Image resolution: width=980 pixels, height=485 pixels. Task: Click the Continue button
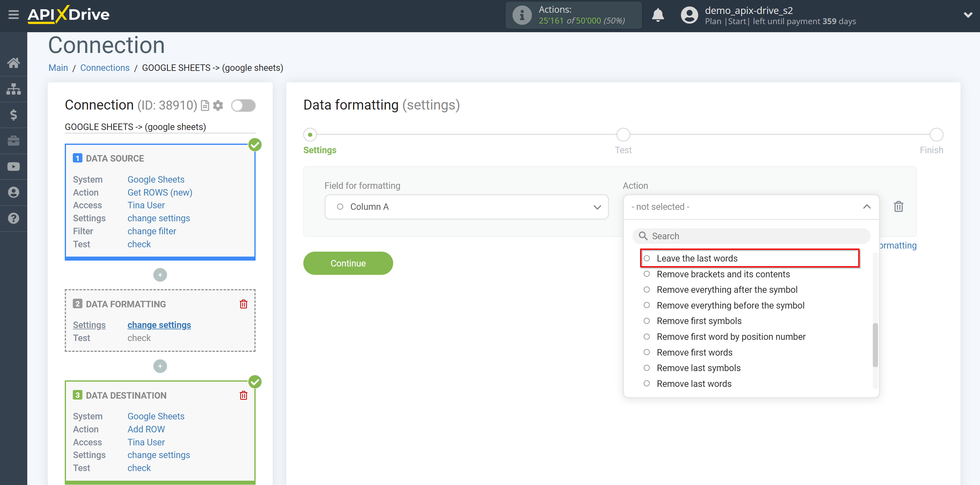point(348,262)
